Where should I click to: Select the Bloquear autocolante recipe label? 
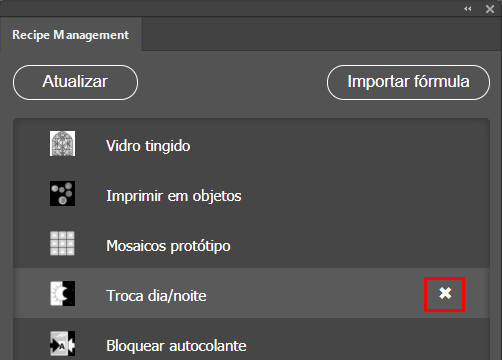pyautogui.click(x=176, y=346)
